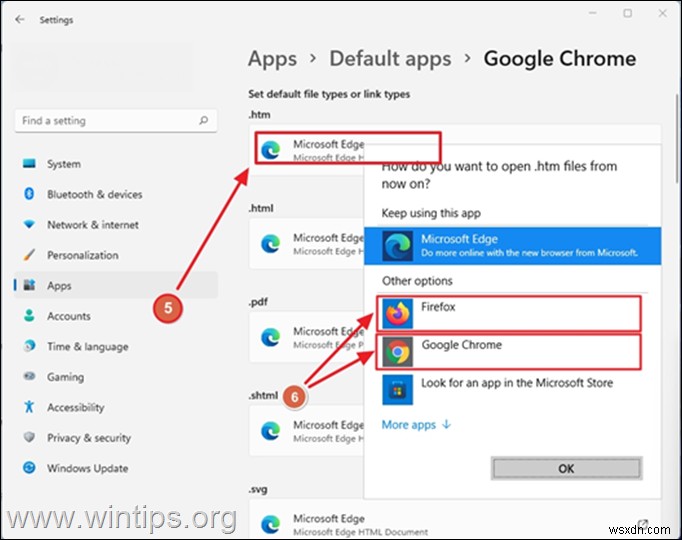
Task: Click the Personalization brush icon
Action: 29,255
